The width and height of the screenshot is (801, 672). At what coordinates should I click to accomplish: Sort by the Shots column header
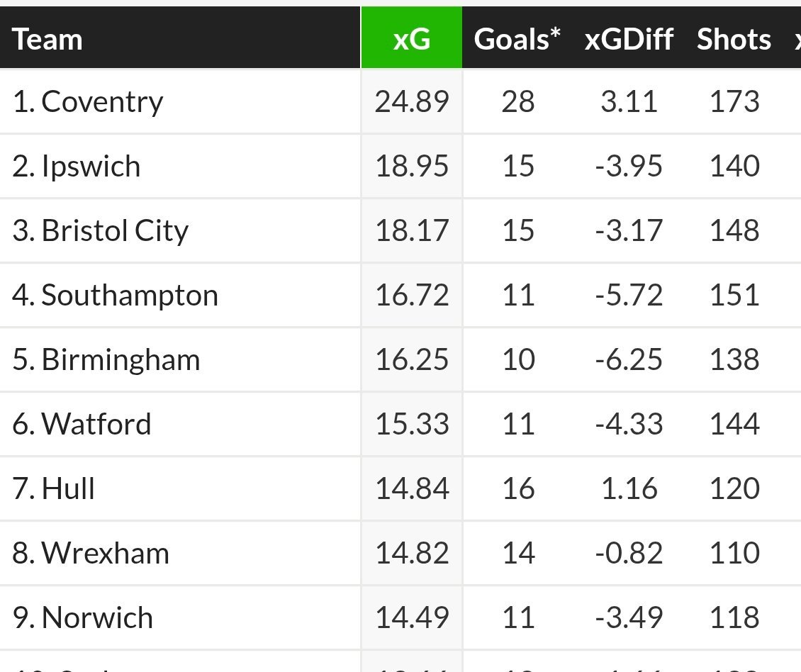point(734,39)
